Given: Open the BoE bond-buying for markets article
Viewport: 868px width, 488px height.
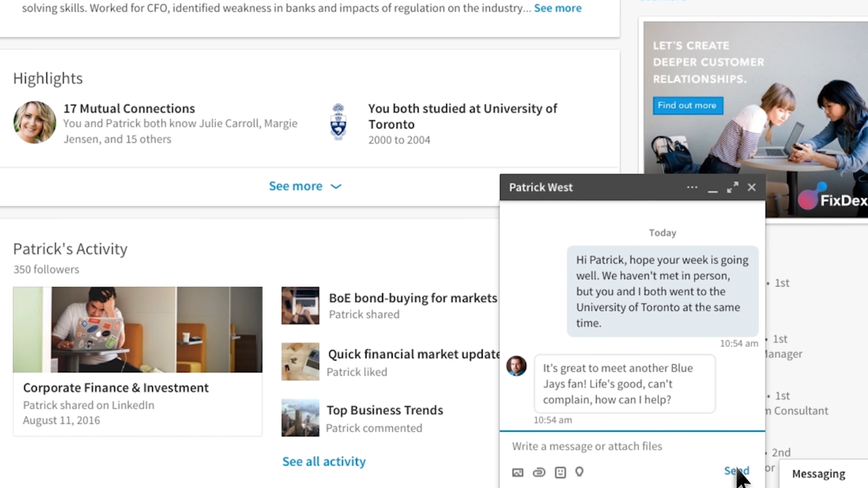Looking at the screenshot, I should (412, 298).
